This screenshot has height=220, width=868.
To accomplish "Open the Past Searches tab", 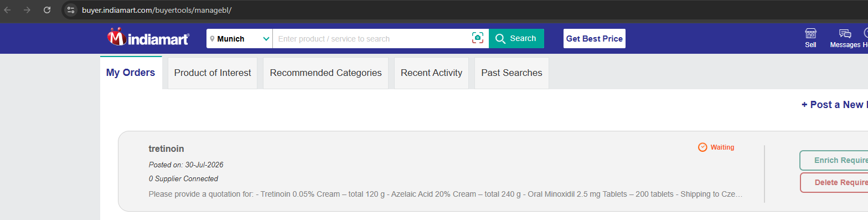I will tap(512, 73).
